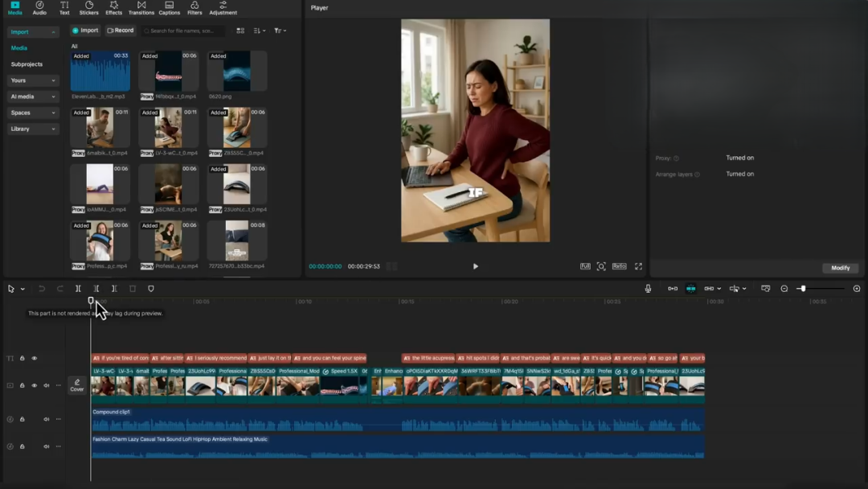Go to the Effects tab
The height and width of the screenshot is (489, 868).
point(113,8)
